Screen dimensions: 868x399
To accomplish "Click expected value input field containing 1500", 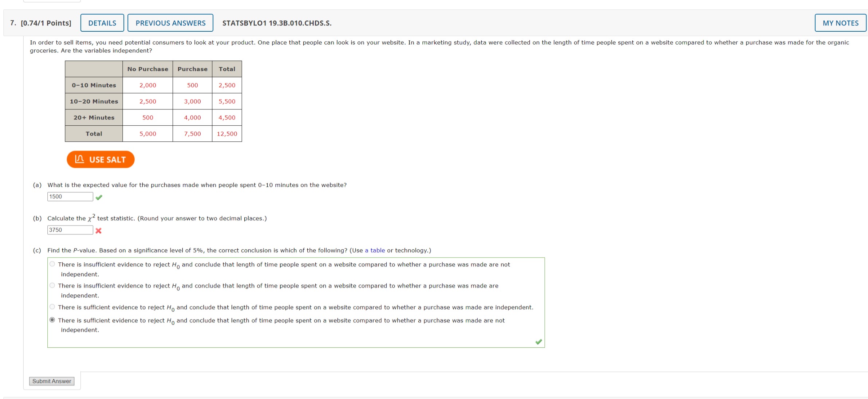I will [x=70, y=197].
